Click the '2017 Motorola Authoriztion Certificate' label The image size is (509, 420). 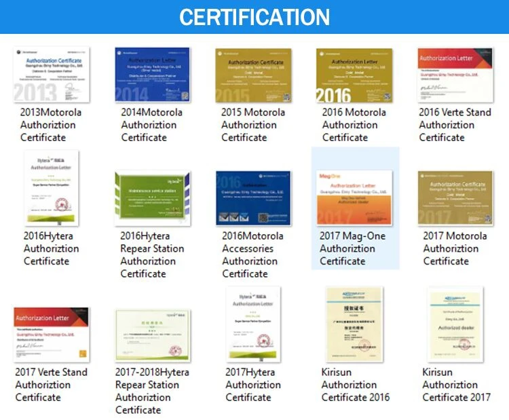click(x=455, y=248)
